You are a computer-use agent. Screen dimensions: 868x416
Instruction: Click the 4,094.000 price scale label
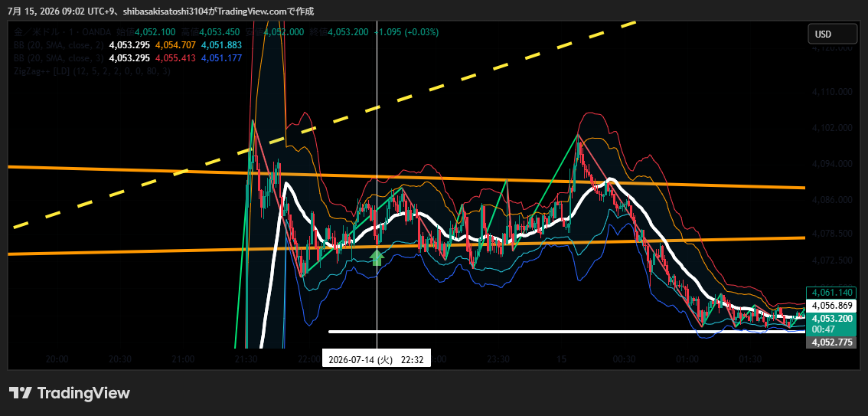coord(830,164)
